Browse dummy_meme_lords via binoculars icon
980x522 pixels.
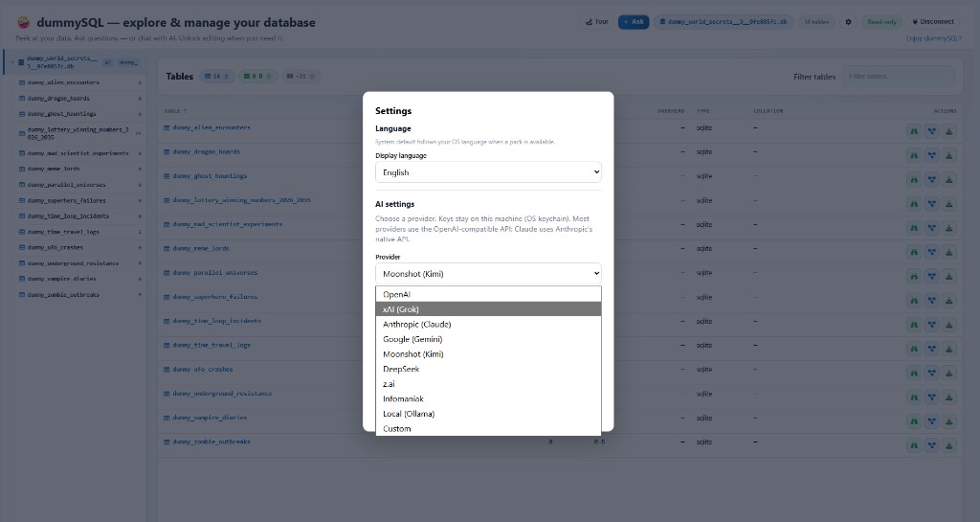914,252
